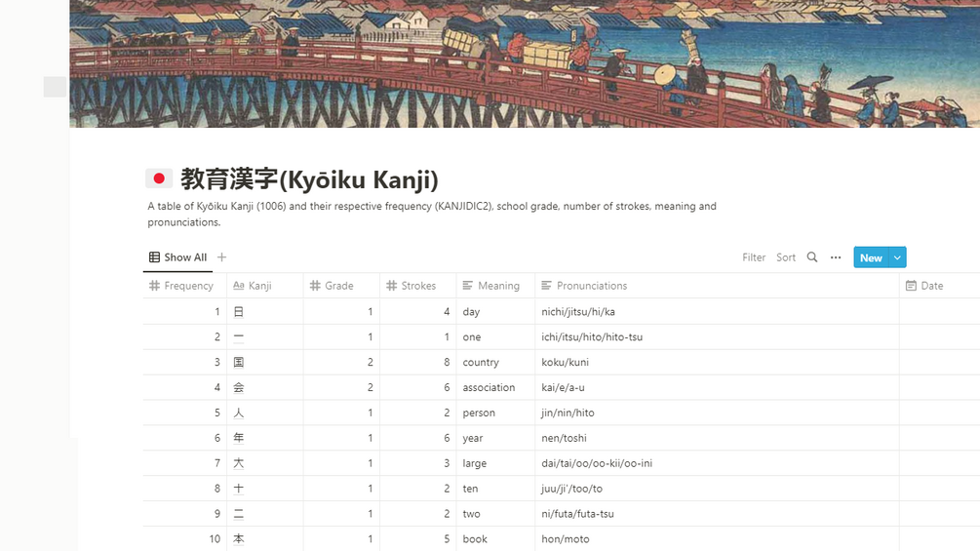This screenshot has height=551, width=980.
Task: Switch to the Show All view tab
Action: (178, 257)
